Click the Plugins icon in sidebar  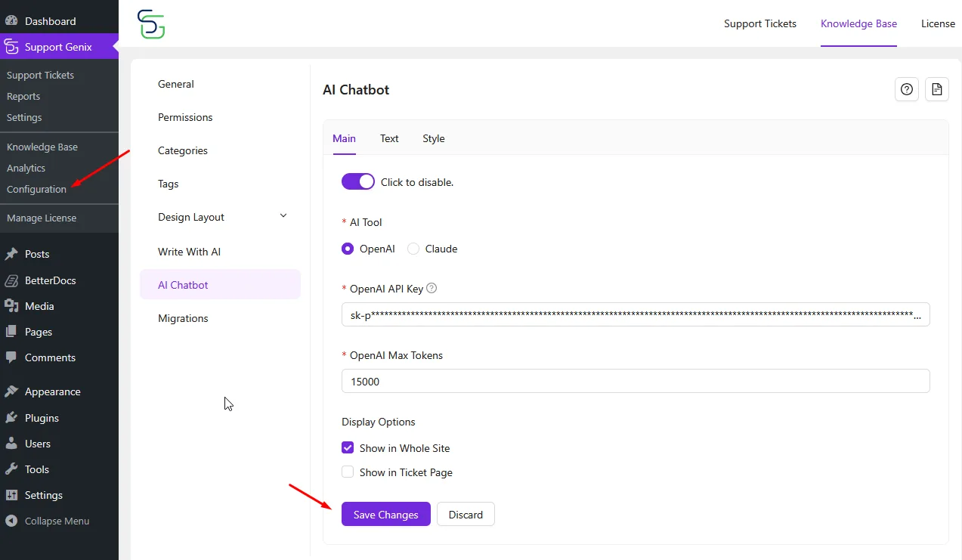click(11, 418)
